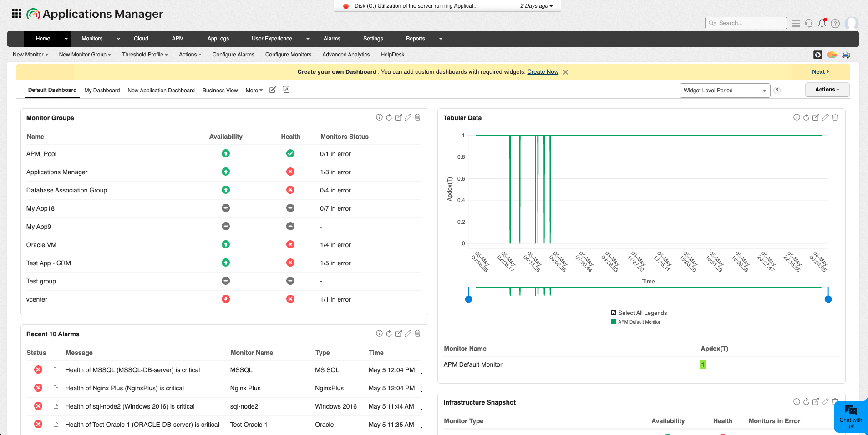
Task: Open the Cloud tab
Action: [x=141, y=39]
